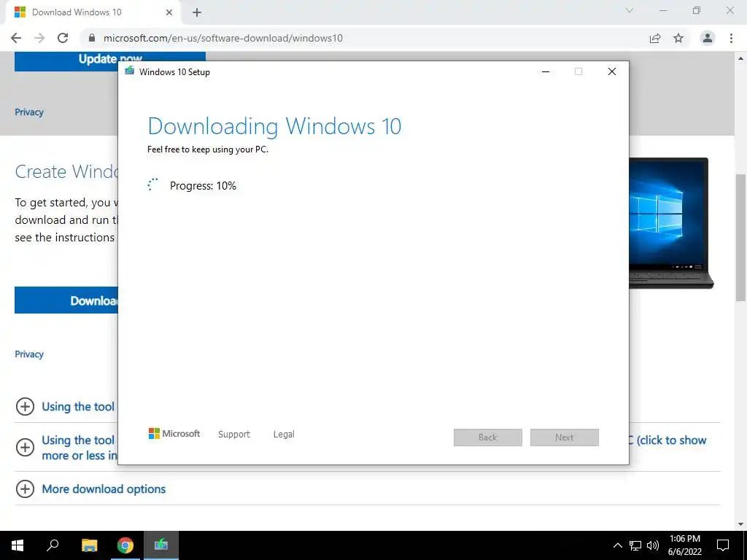Image resolution: width=747 pixels, height=560 pixels.
Task: Switch to Chrome on the taskbar
Action: [x=125, y=545]
